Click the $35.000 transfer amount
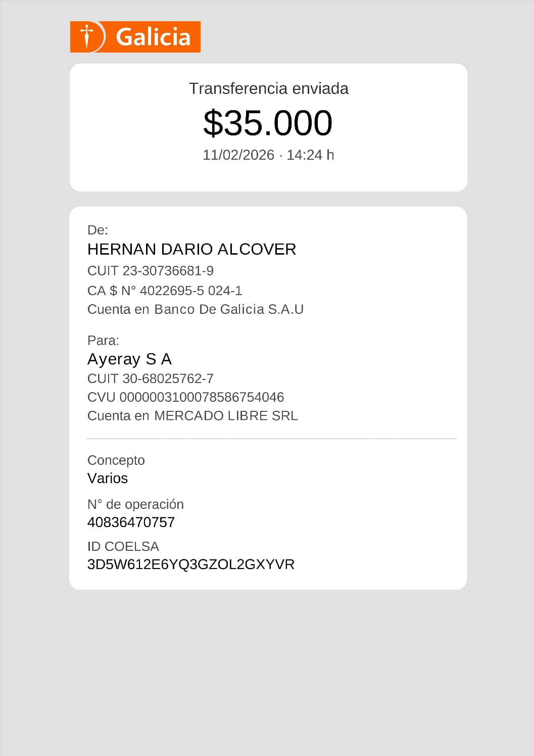Image resolution: width=534 pixels, height=756 pixels. [x=268, y=123]
